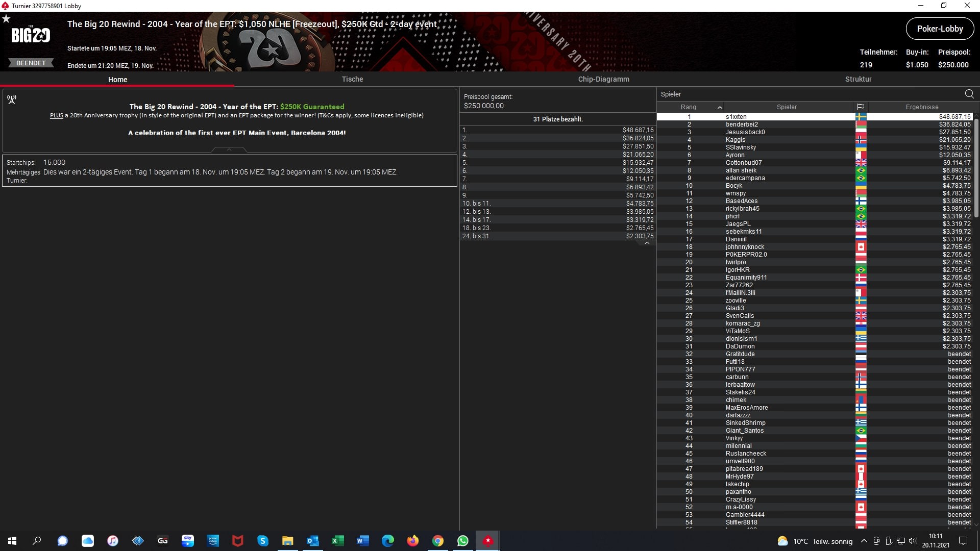
Task: Click the PokerStars taskbar icon
Action: pos(488,541)
